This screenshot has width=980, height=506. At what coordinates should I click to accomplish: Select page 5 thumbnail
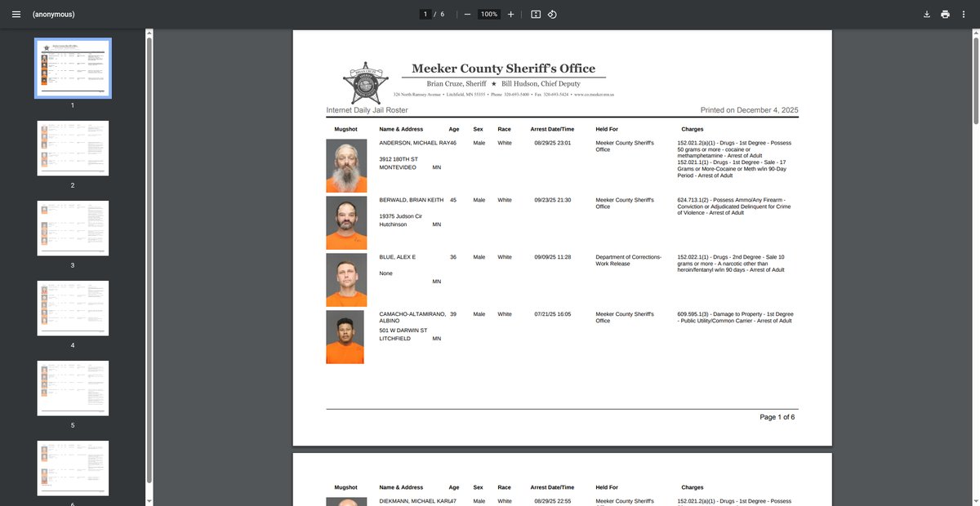click(x=73, y=388)
